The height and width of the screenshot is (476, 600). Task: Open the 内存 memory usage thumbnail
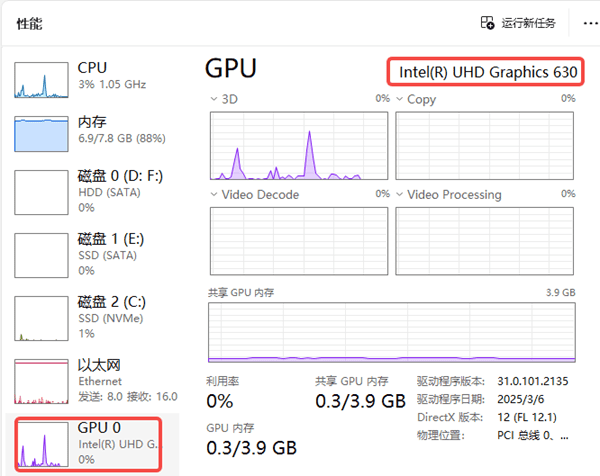click(x=41, y=133)
